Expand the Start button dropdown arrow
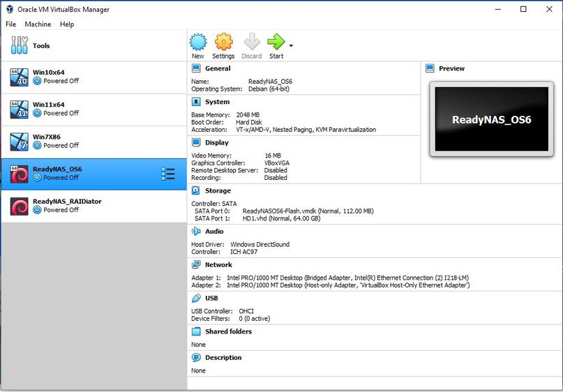563x392 pixels. click(291, 46)
